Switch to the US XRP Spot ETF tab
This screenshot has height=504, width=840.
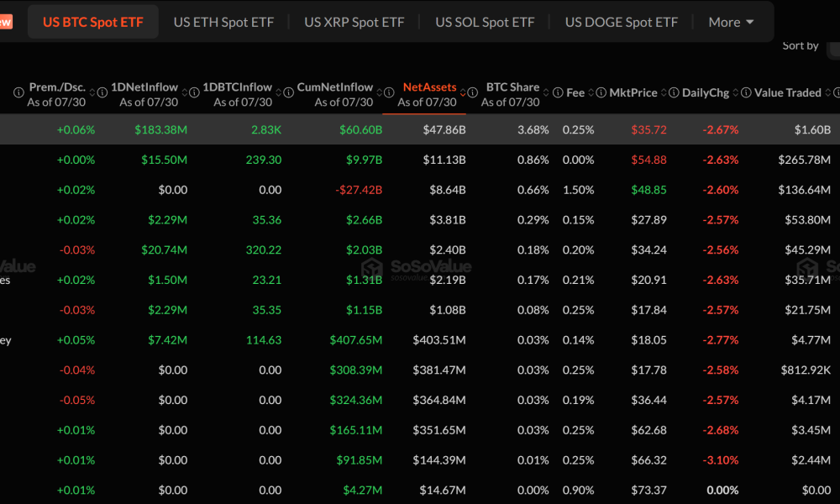click(354, 22)
